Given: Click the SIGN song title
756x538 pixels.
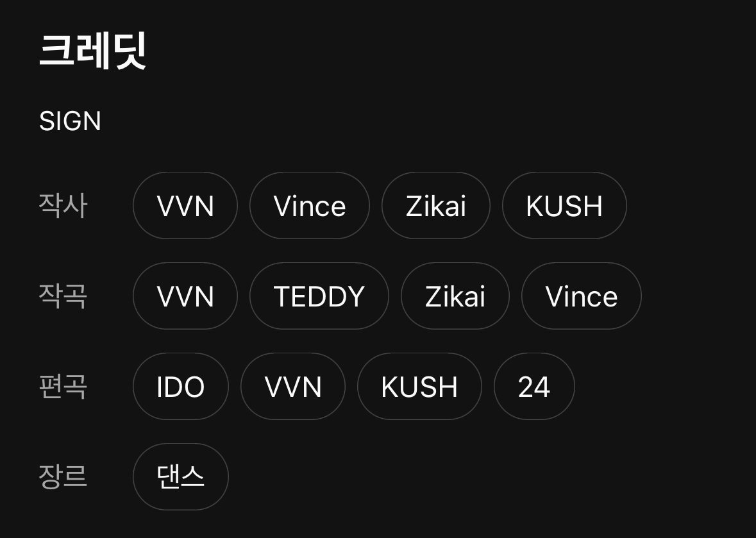Looking at the screenshot, I should pos(70,121).
